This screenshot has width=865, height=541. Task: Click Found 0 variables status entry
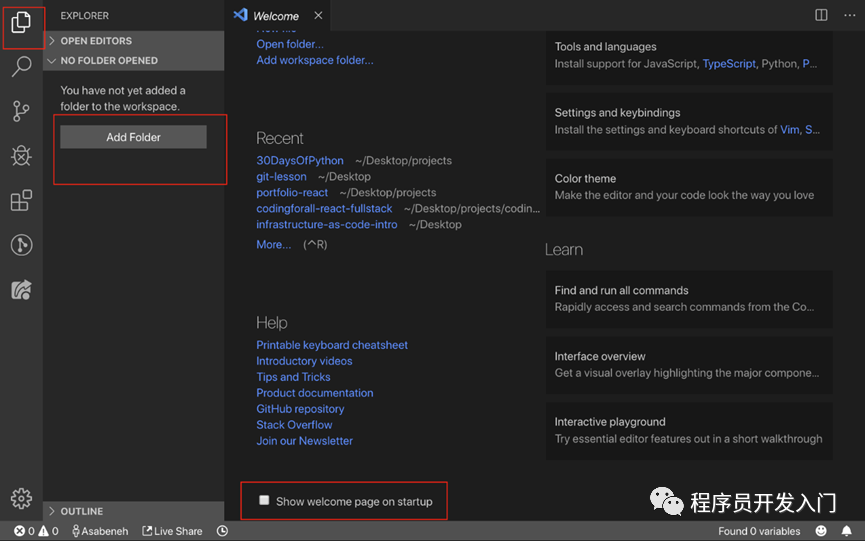[x=759, y=531]
